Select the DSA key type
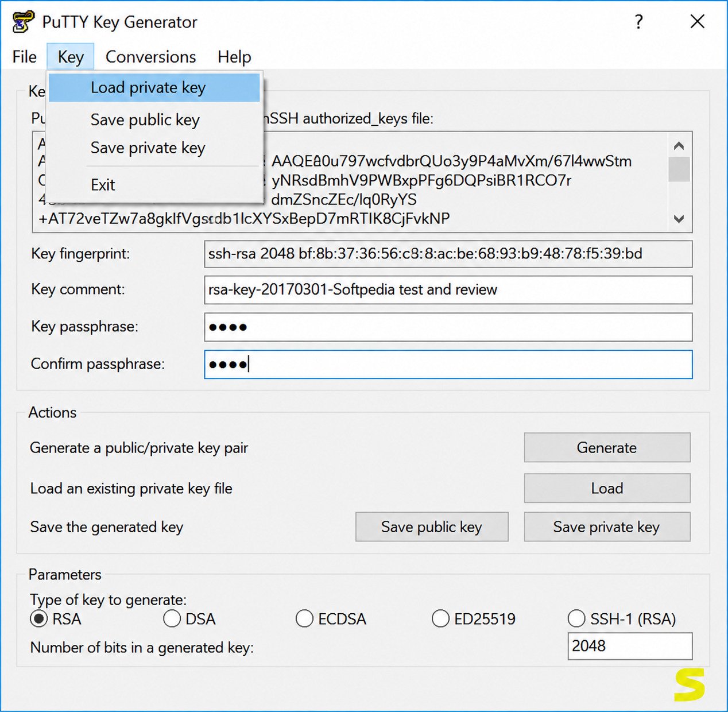This screenshot has height=712, width=728. [x=172, y=619]
